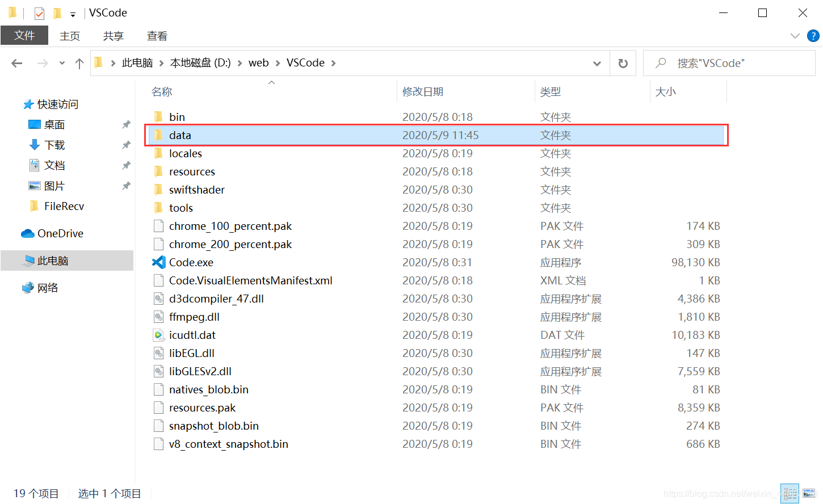Expand the chevron after VSCode in path
823x504 pixels.
coord(334,63)
